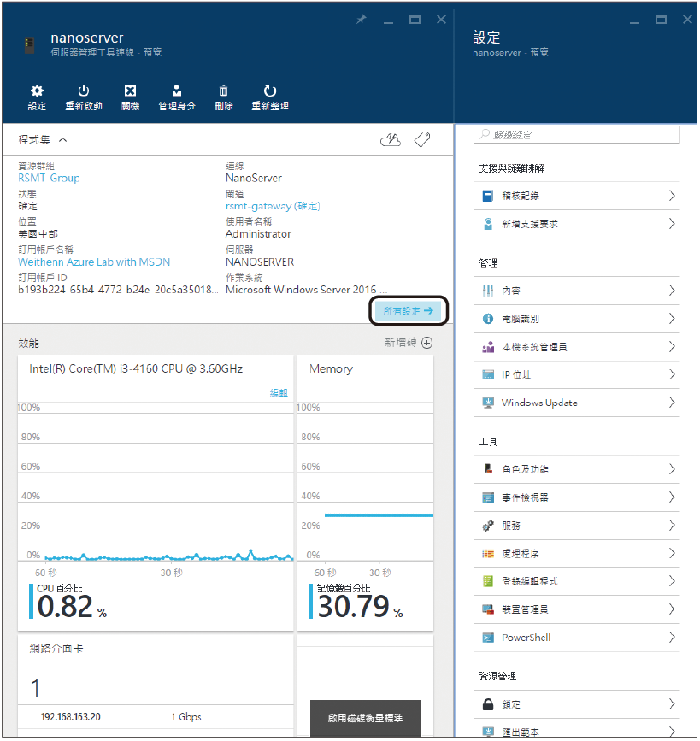Expand 內容 row chevron
700x741 pixels.
672,291
